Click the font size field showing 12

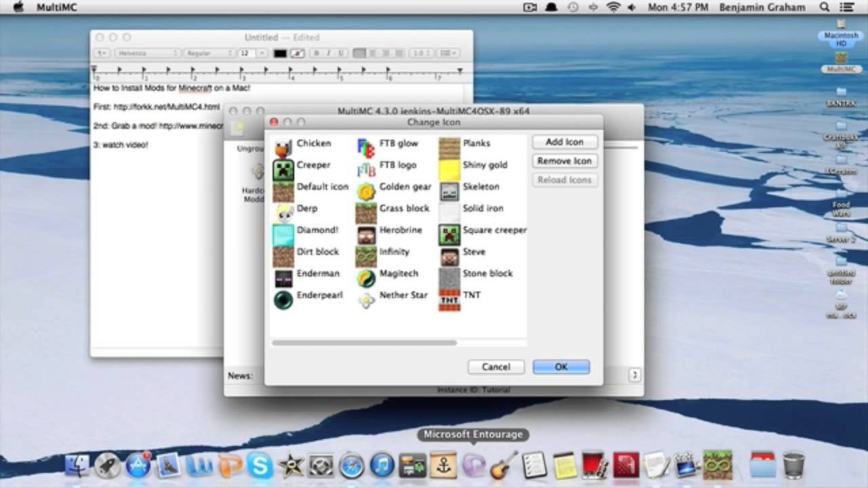pyautogui.click(x=245, y=54)
